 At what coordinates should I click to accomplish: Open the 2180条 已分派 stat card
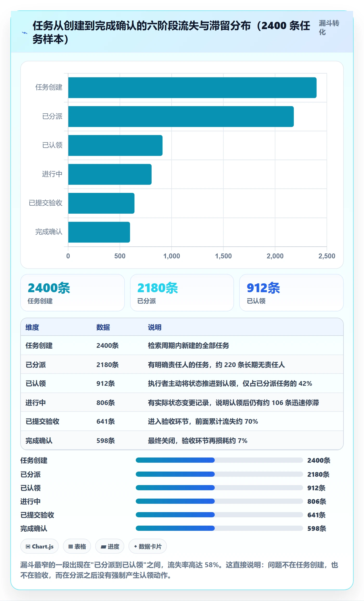click(x=182, y=293)
